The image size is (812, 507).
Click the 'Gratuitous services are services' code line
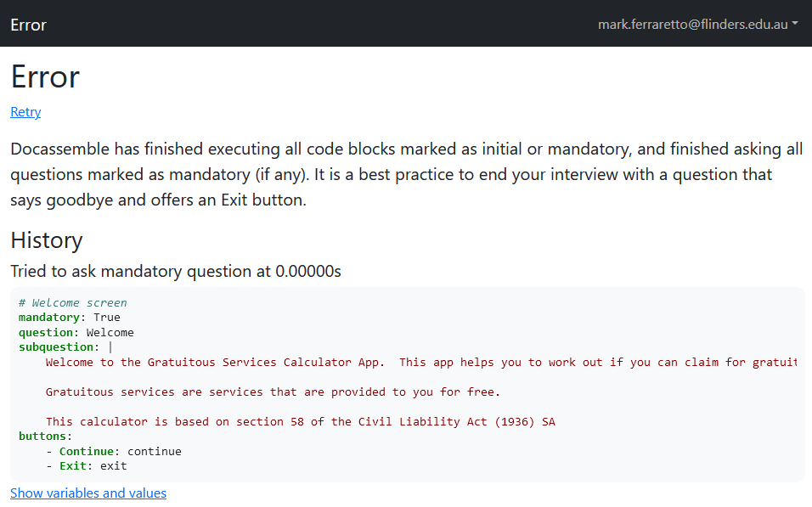(x=273, y=392)
